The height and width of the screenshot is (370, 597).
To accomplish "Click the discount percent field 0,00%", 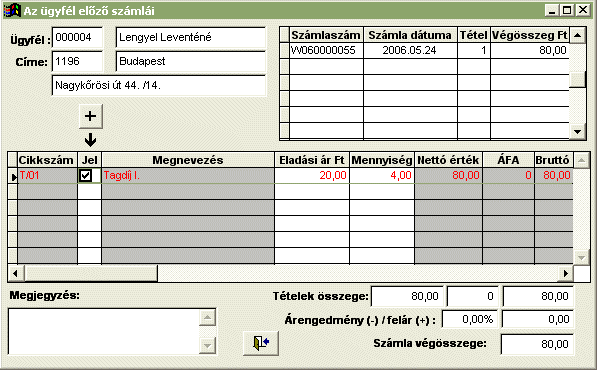I will point(470,319).
